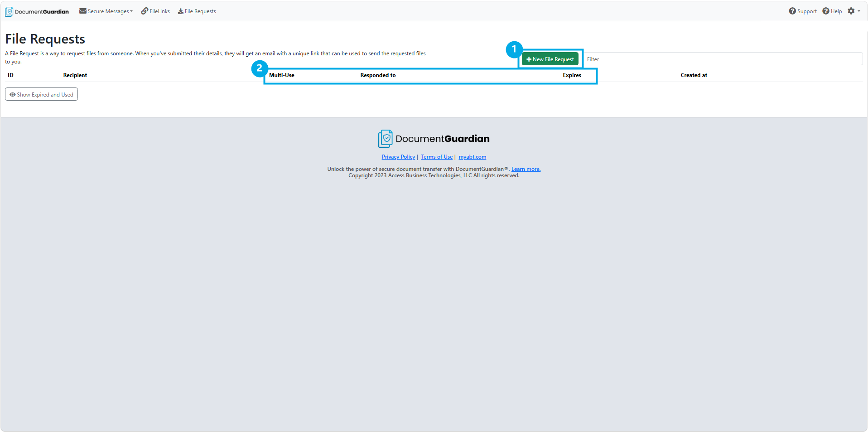Create a New File Request
The height and width of the screenshot is (432, 868).
[550, 59]
